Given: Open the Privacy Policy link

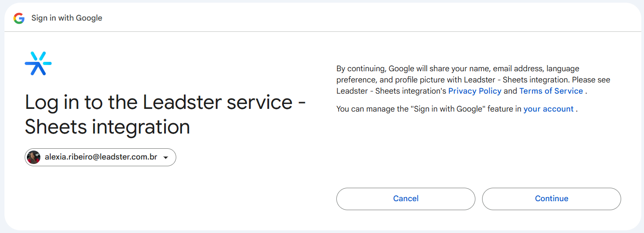Looking at the screenshot, I should point(475,91).
